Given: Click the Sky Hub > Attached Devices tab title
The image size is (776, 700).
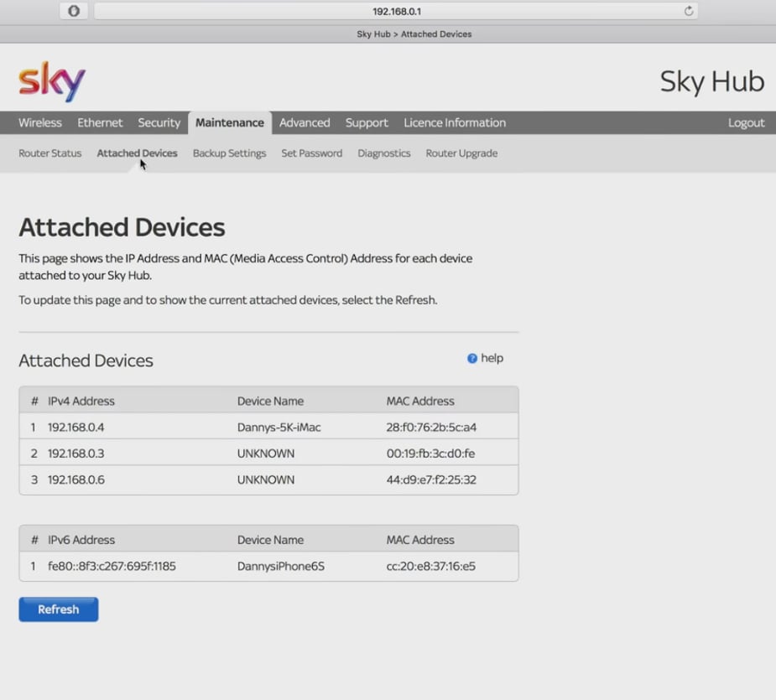Looking at the screenshot, I should [414, 34].
